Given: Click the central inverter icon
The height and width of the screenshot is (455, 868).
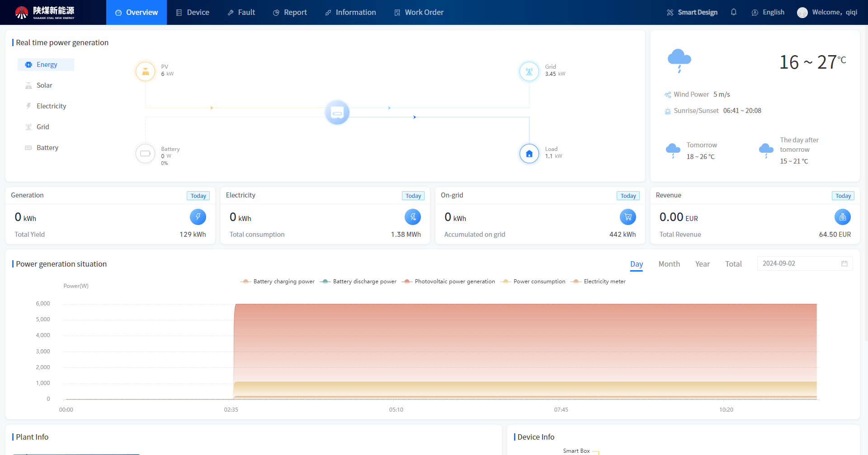Looking at the screenshot, I should tap(337, 112).
